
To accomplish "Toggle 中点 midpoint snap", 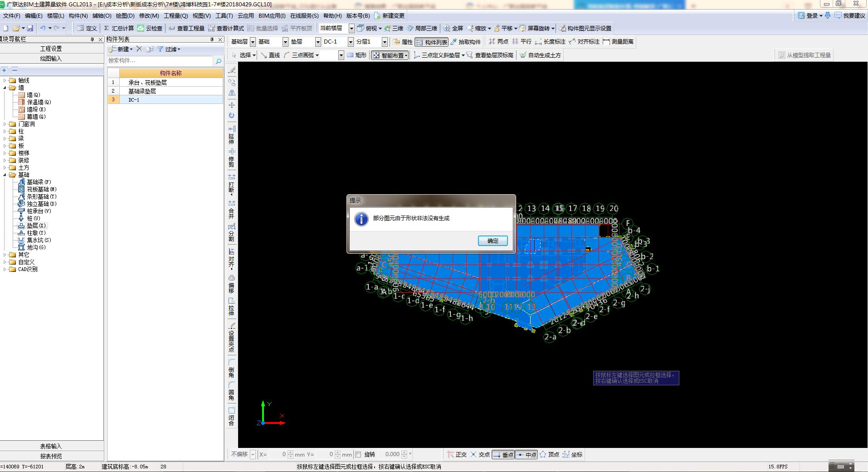I will [526, 454].
